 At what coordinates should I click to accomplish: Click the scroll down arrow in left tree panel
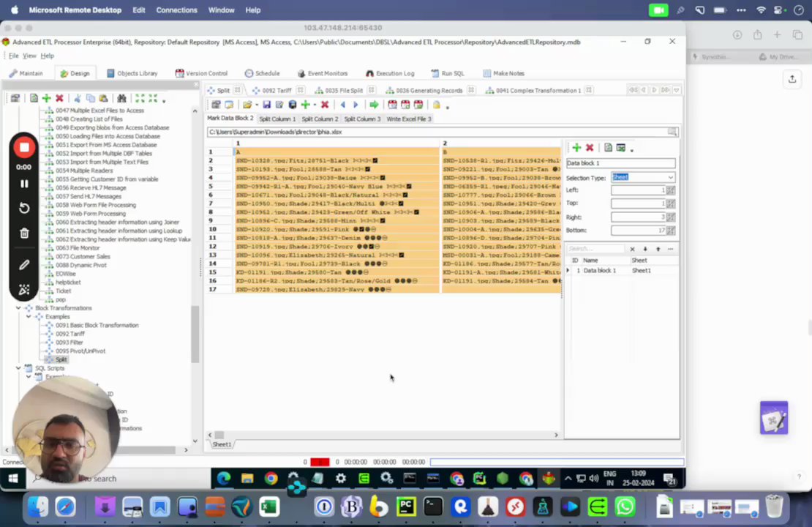click(x=195, y=441)
